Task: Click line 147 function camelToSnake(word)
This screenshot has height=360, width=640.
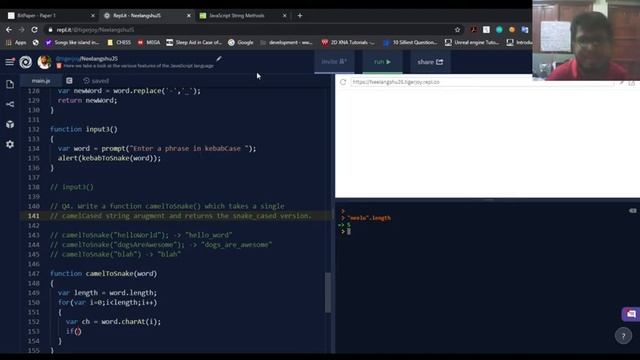Action: pyautogui.click(x=103, y=273)
